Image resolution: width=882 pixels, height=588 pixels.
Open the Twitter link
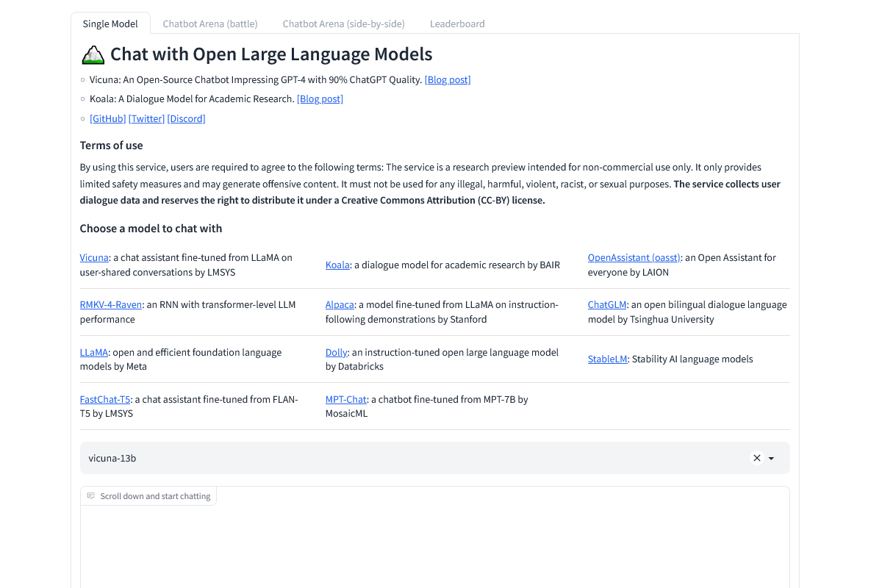(x=146, y=118)
